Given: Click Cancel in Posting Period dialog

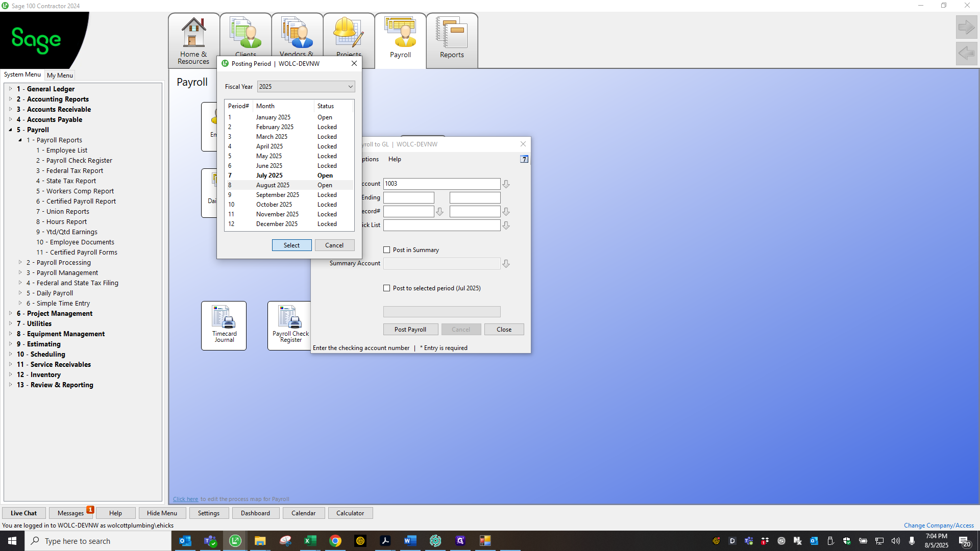Looking at the screenshot, I should pyautogui.click(x=334, y=245).
